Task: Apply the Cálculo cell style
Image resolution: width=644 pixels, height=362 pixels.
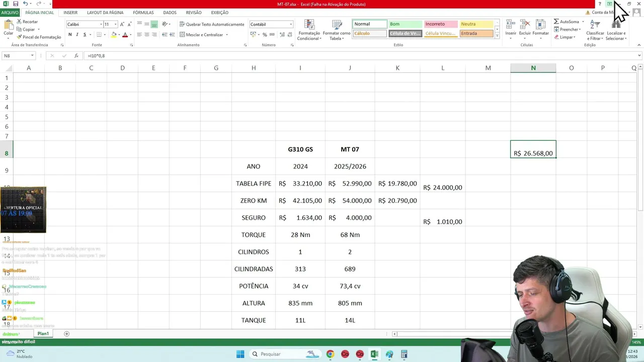Action: [x=370, y=34]
